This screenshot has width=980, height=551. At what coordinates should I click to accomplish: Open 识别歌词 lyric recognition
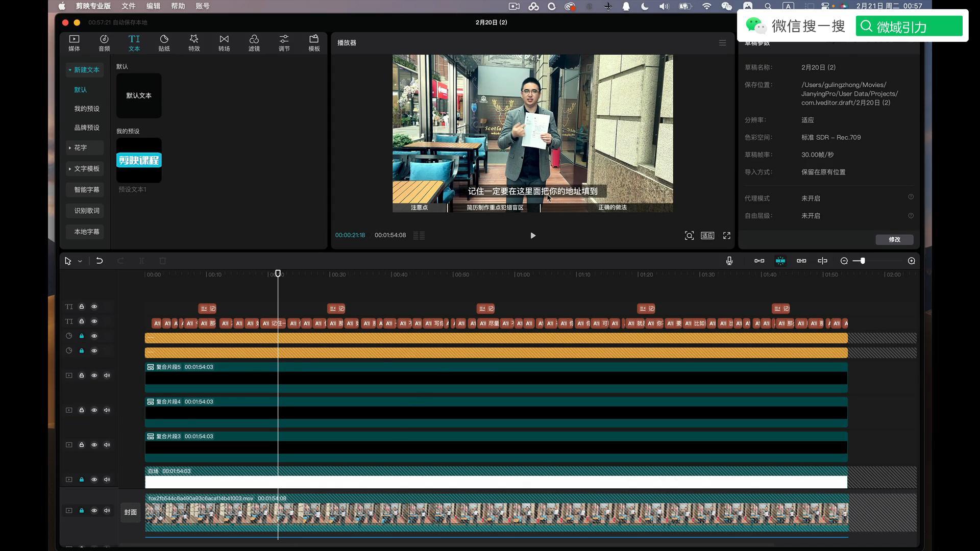[x=85, y=211]
